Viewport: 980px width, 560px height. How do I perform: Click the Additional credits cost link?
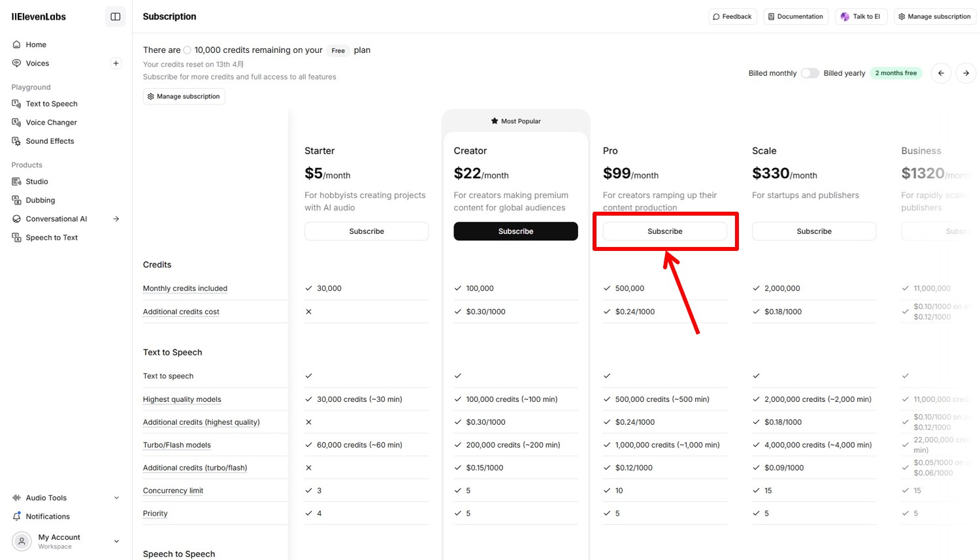click(181, 312)
